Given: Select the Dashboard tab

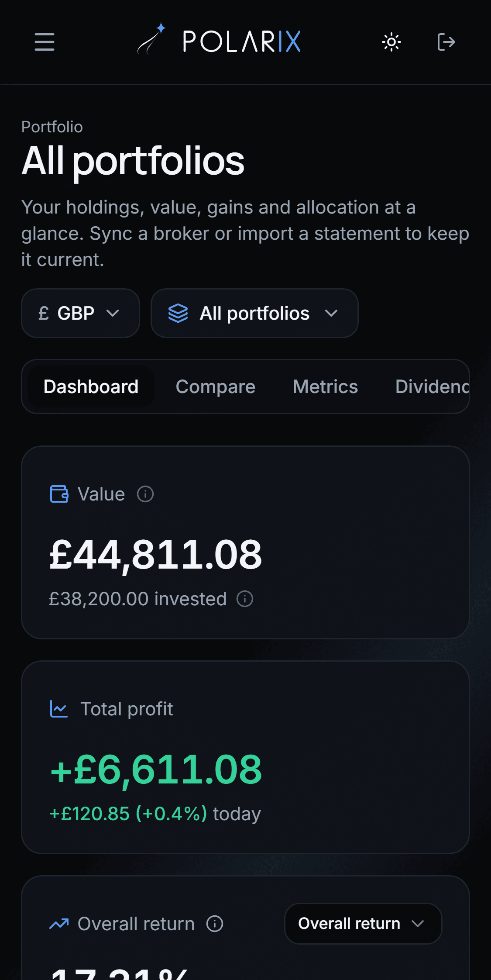Looking at the screenshot, I should (91, 386).
